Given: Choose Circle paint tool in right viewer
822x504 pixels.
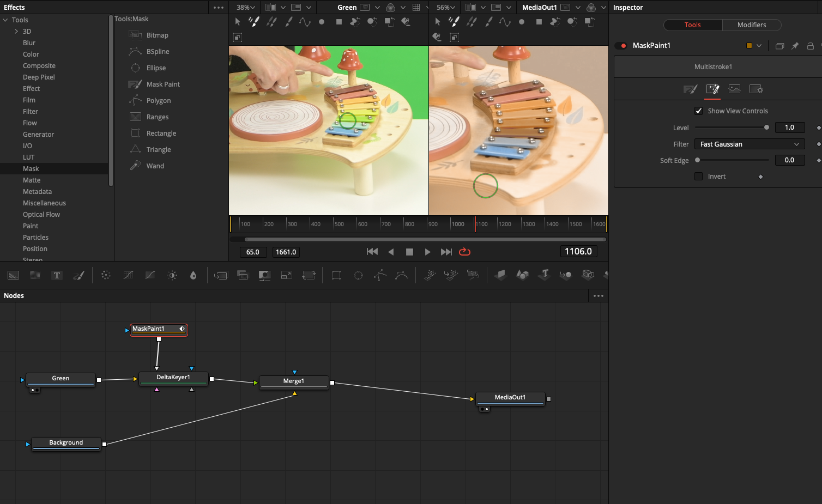Looking at the screenshot, I should (x=522, y=22).
